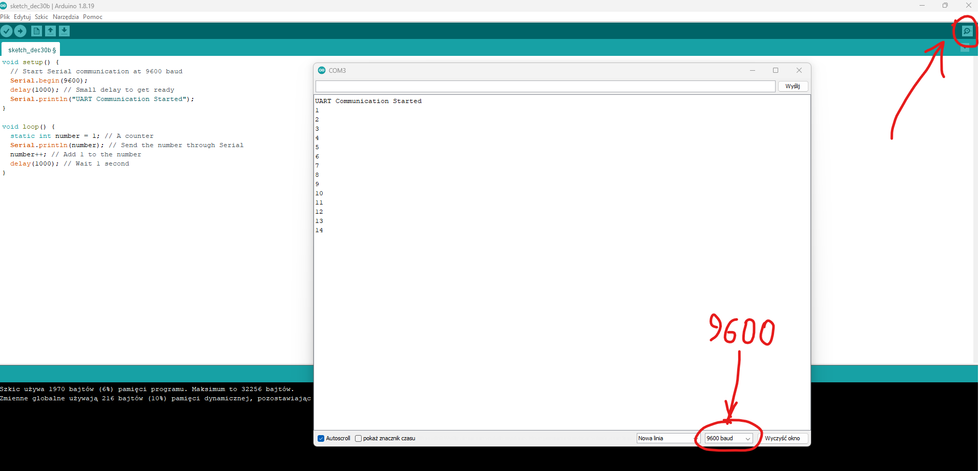Click the 'void setup() {' code line
The height and width of the screenshot is (471, 980).
(30, 62)
